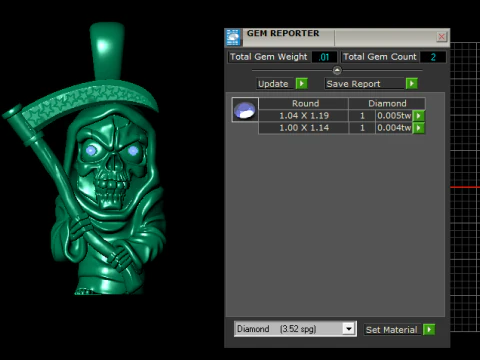Click green arrow next to Save Report
The width and height of the screenshot is (480, 360).
pos(412,83)
